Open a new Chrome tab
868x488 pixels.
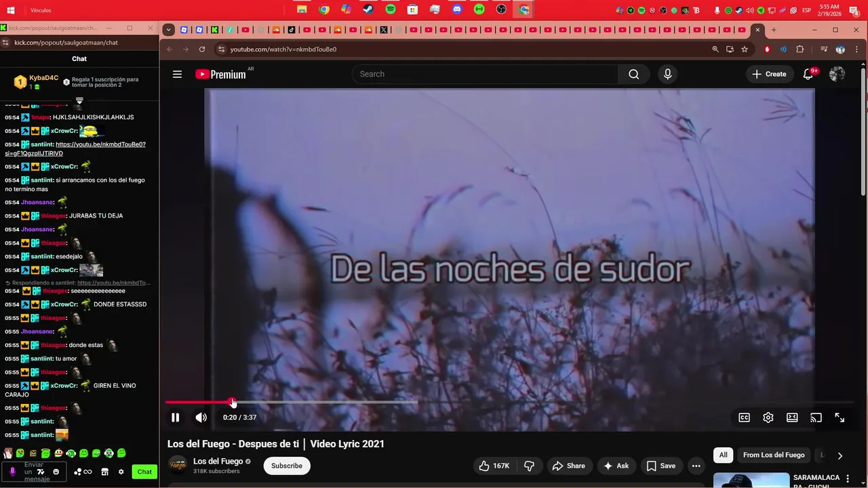tap(774, 30)
